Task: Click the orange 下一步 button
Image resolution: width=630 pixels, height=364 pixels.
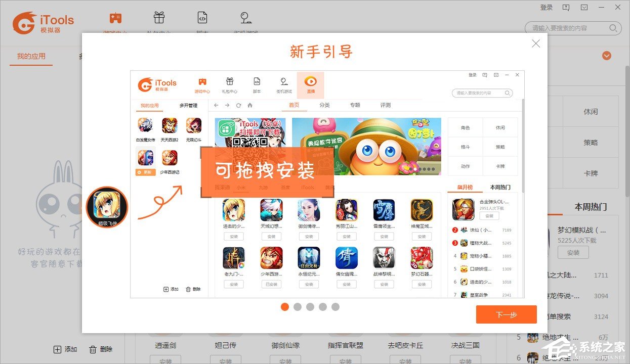Action: [x=506, y=314]
